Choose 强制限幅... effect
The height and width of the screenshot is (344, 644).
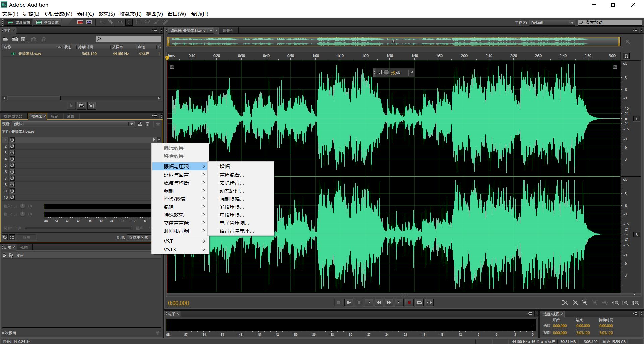click(241, 199)
